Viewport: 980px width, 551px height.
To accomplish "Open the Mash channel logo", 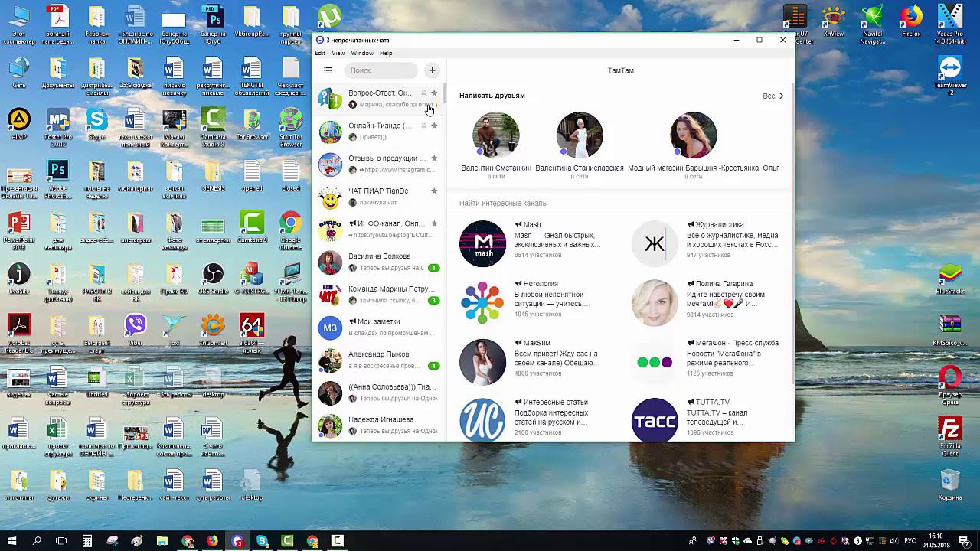I will point(482,244).
